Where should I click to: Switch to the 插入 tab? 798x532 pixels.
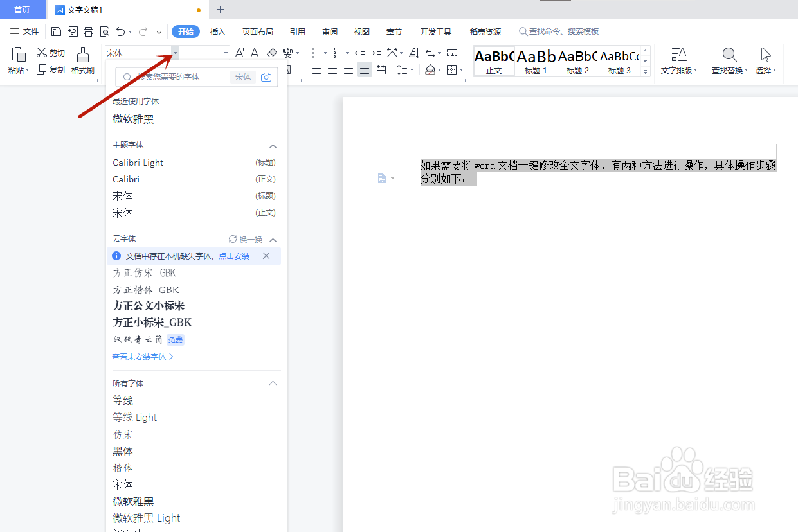coord(218,31)
